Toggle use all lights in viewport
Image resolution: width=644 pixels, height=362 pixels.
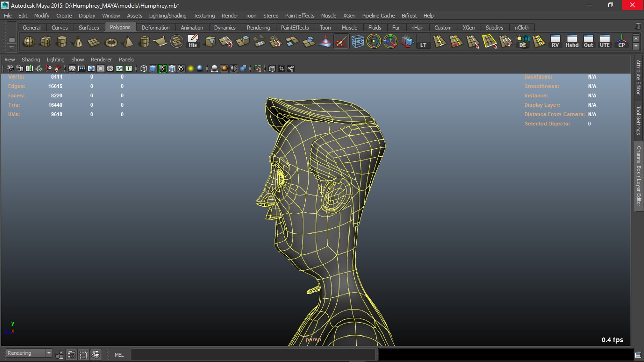(x=191, y=69)
